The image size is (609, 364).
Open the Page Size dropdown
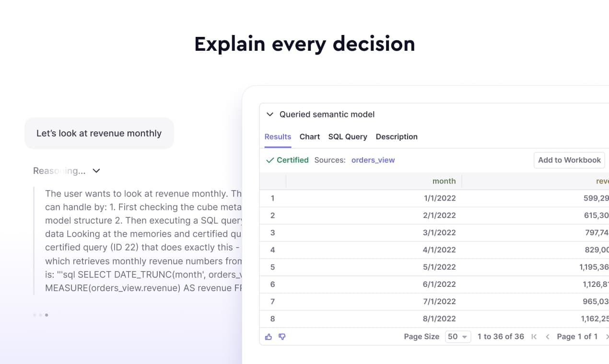coord(457,337)
